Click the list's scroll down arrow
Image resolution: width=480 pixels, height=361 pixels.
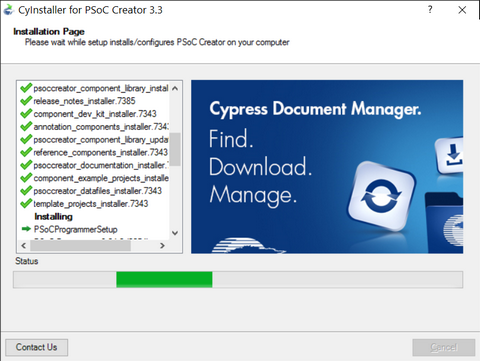tap(175, 233)
